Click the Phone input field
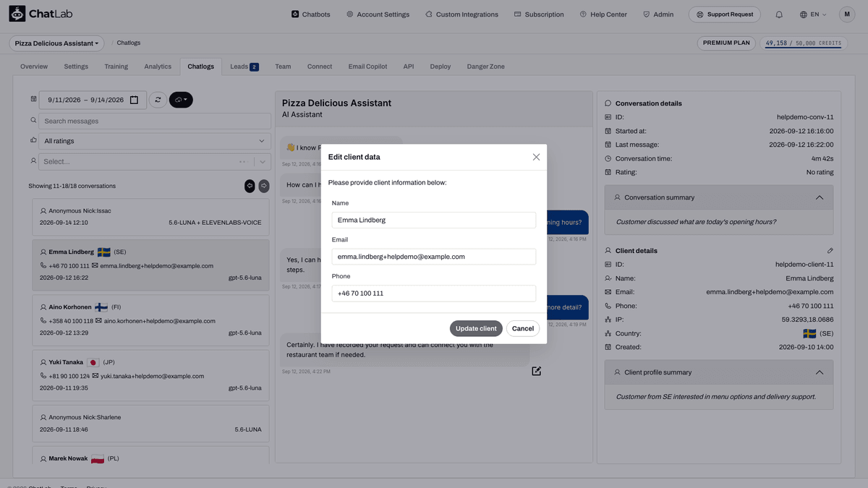Screen dimensions: 868x488 [x=434, y=294]
